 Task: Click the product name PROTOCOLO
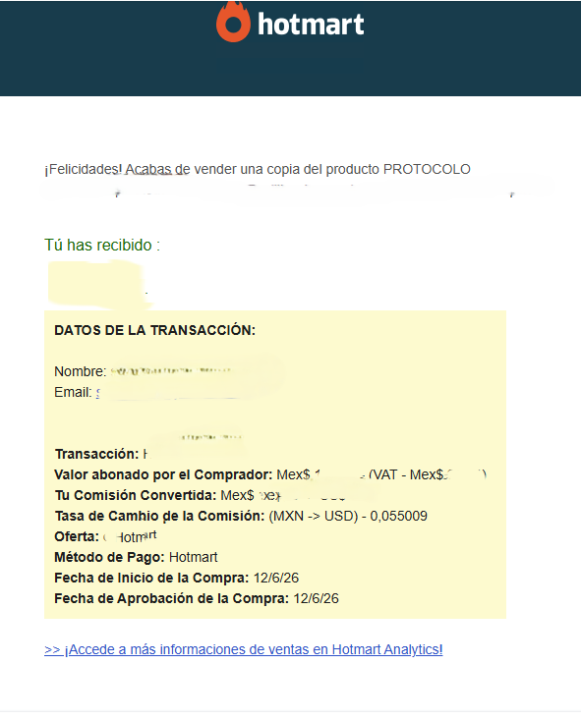[x=427, y=169]
